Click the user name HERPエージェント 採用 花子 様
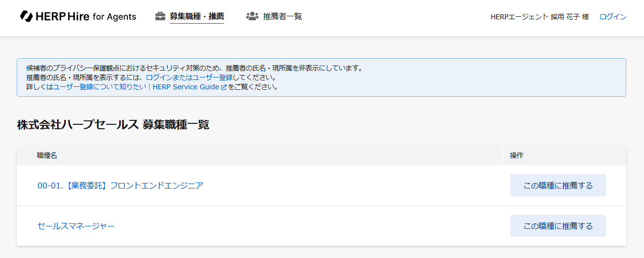Image resolution: width=644 pixels, height=258 pixels. [540, 17]
